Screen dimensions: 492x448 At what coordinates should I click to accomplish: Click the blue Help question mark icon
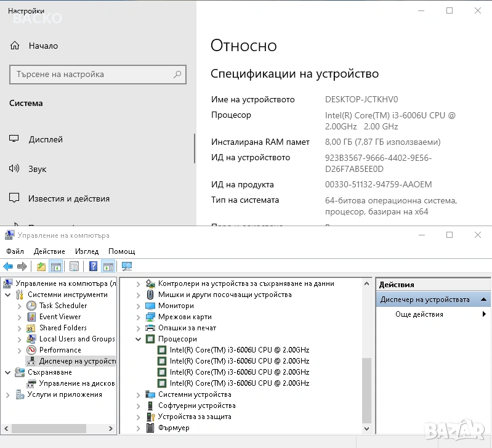click(x=93, y=266)
